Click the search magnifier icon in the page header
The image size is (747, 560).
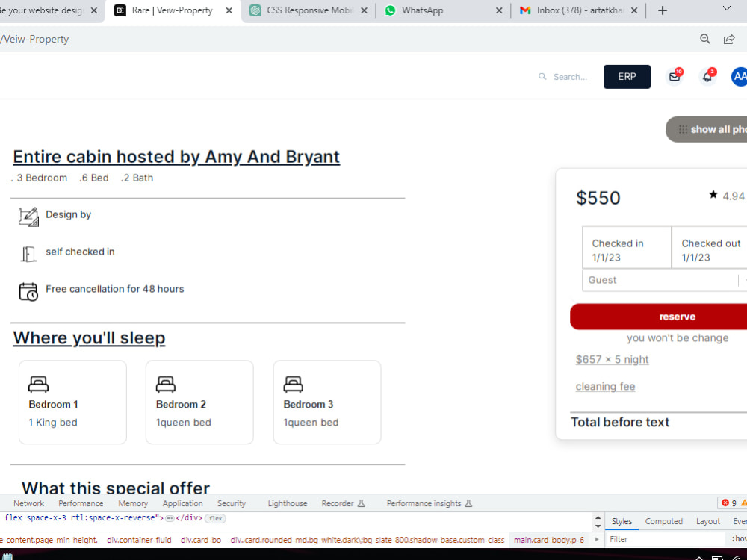(542, 76)
